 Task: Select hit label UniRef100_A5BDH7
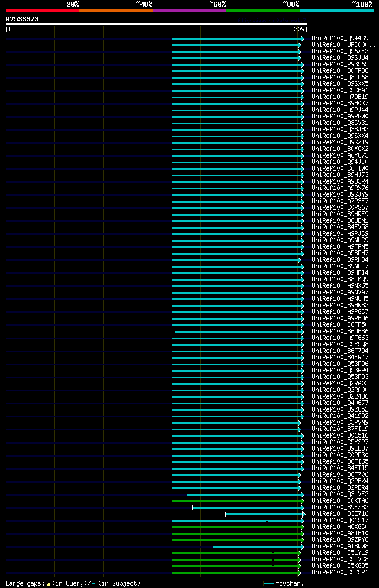pyautogui.click(x=340, y=253)
